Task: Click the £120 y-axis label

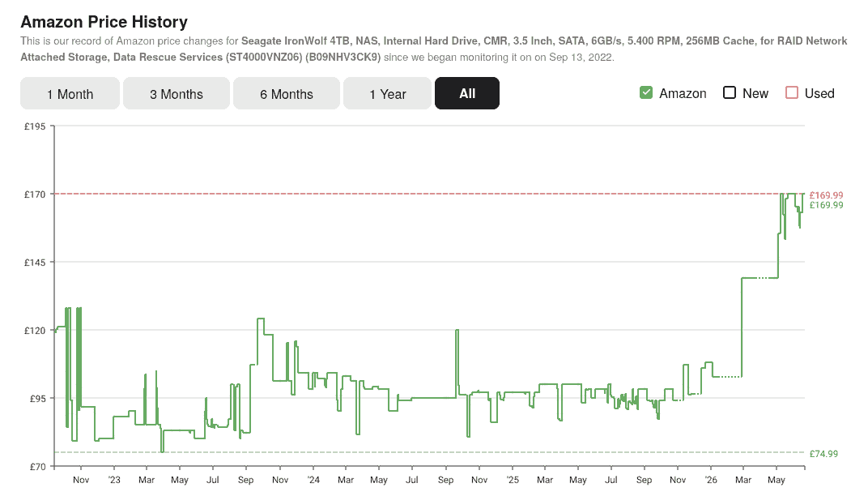Action: 34,331
